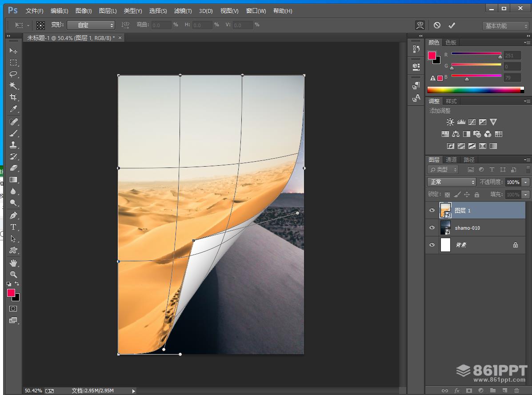Open the Layers panel flyout menu
The height and width of the screenshot is (395, 532).
click(527, 160)
